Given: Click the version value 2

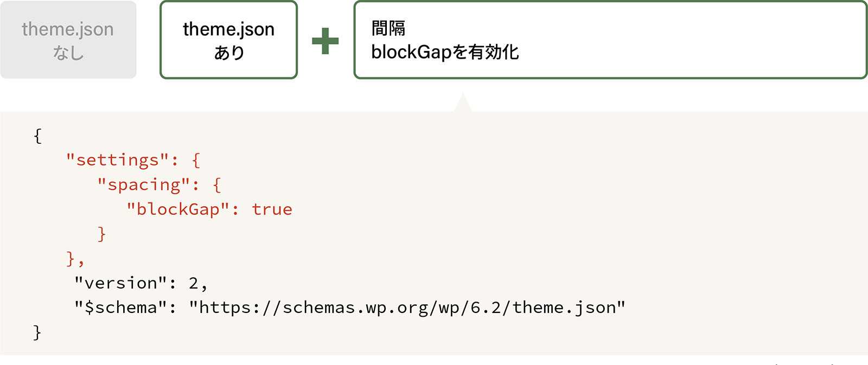Looking at the screenshot, I should pos(194,283).
